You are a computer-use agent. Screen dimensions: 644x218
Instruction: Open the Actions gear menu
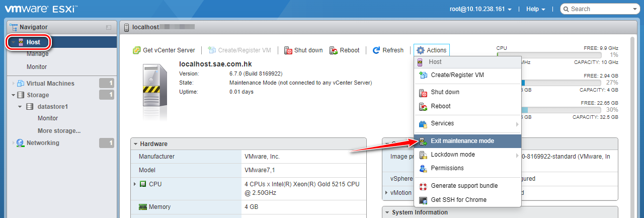[x=431, y=50]
